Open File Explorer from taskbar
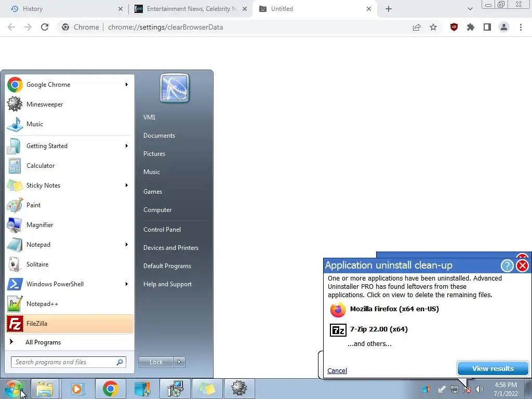The width and height of the screenshot is (532, 399). click(45, 389)
